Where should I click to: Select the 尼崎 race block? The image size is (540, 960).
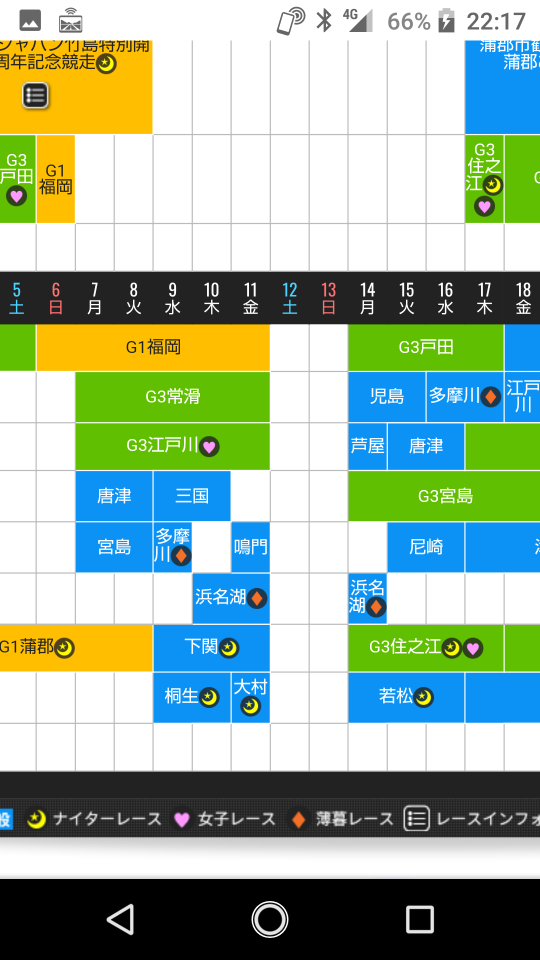click(x=426, y=547)
